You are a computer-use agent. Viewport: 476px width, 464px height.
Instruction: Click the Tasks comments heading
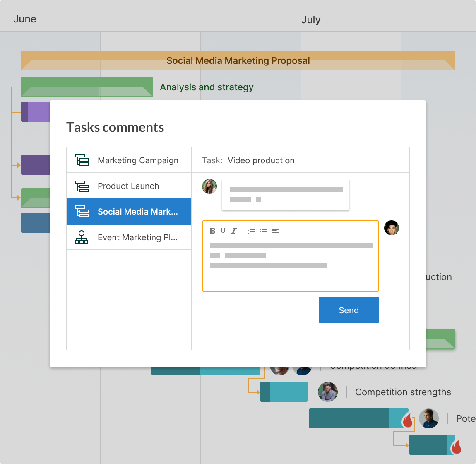pos(115,127)
